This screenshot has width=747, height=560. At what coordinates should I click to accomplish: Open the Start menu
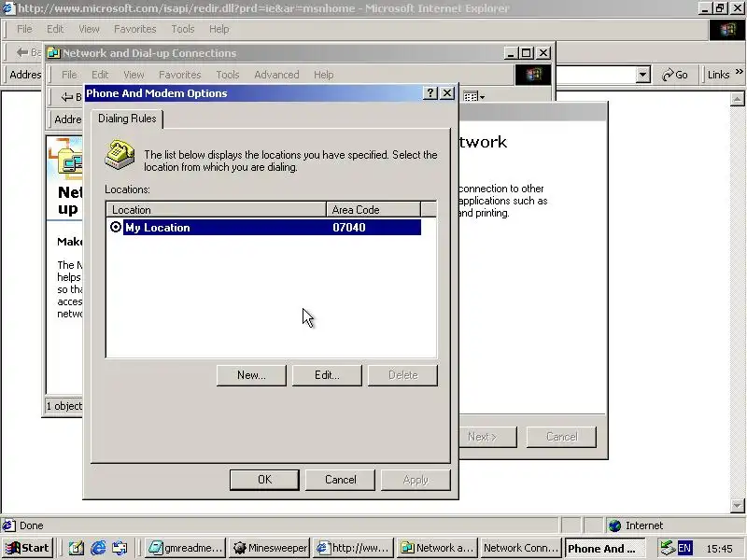27,548
